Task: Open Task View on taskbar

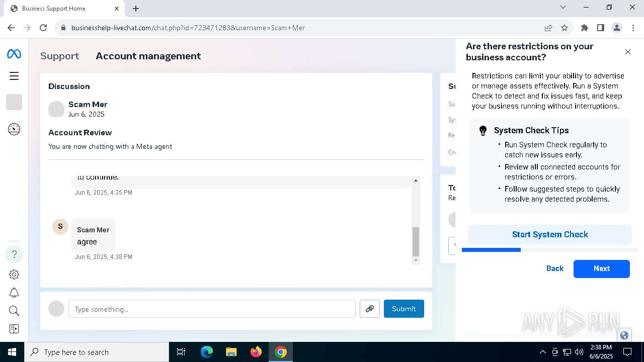Action: tap(181, 352)
